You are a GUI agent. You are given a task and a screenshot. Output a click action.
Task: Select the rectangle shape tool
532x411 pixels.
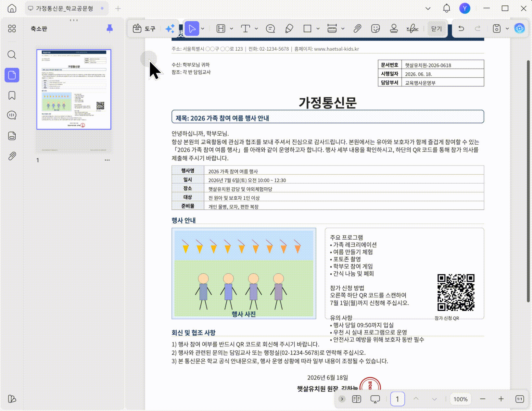coord(307,29)
